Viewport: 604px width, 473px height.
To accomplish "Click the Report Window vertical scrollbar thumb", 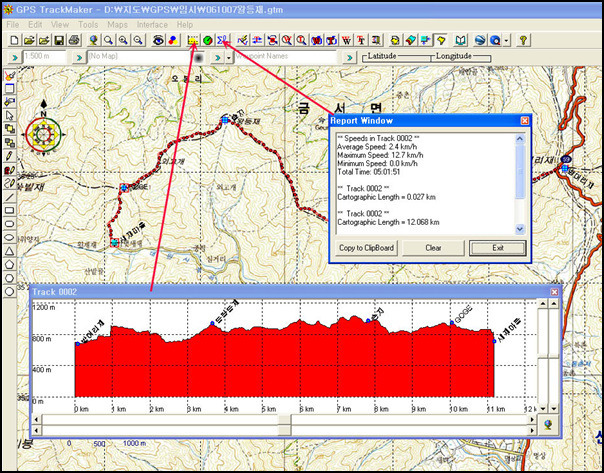I will (520, 172).
